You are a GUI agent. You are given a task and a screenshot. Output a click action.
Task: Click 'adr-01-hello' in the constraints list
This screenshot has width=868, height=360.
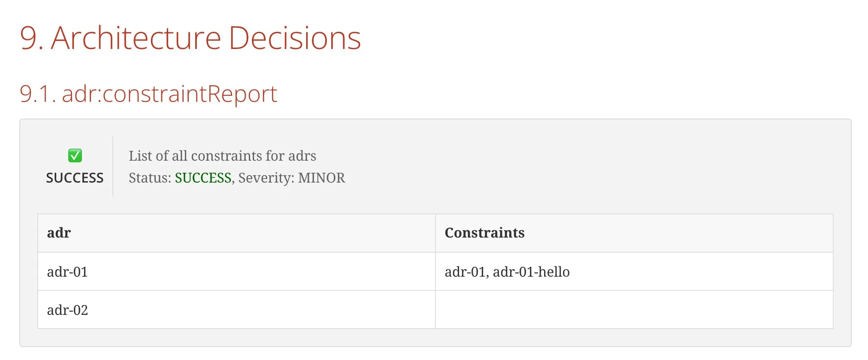tap(531, 272)
